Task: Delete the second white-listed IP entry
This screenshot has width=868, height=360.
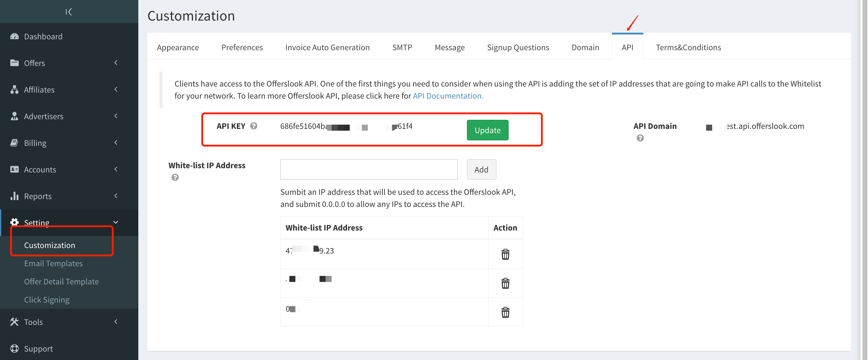Action: 505,283
